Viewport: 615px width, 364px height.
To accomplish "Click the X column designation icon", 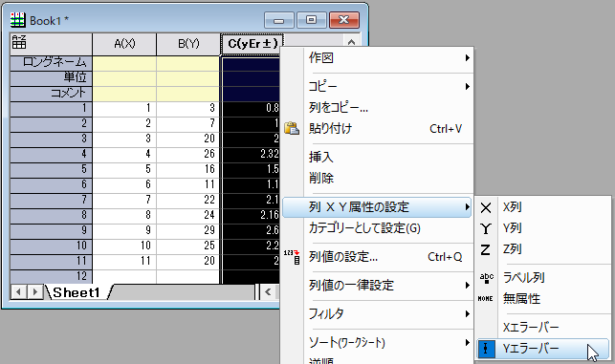I will pos(486,207).
